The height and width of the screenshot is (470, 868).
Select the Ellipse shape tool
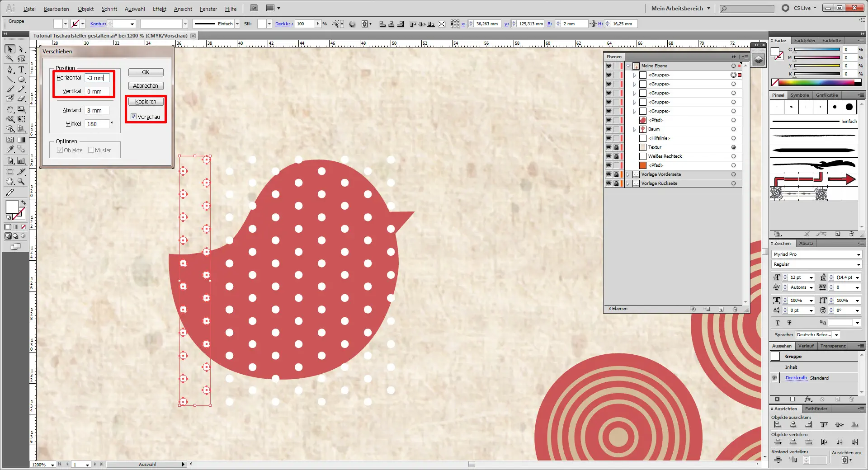click(x=21, y=80)
